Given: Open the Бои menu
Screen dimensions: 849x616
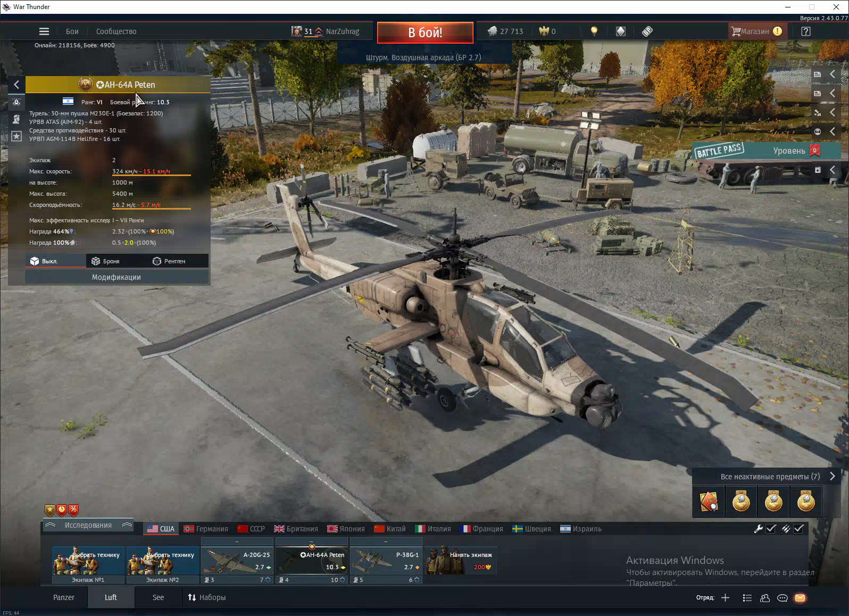Looking at the screenshot, I should (72, 31).
